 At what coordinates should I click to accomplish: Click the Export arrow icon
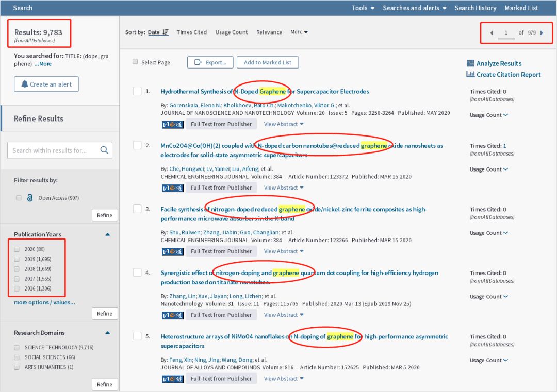pos(198,62)
